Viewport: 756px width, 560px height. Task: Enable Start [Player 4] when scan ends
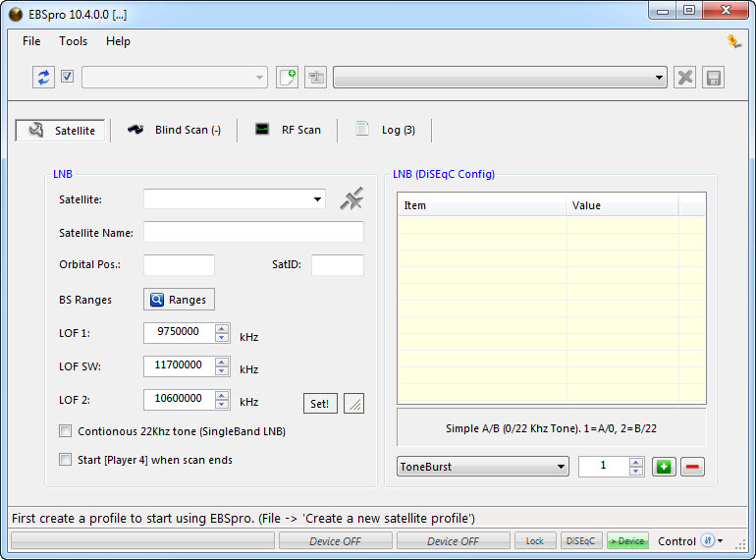point(65,459)
